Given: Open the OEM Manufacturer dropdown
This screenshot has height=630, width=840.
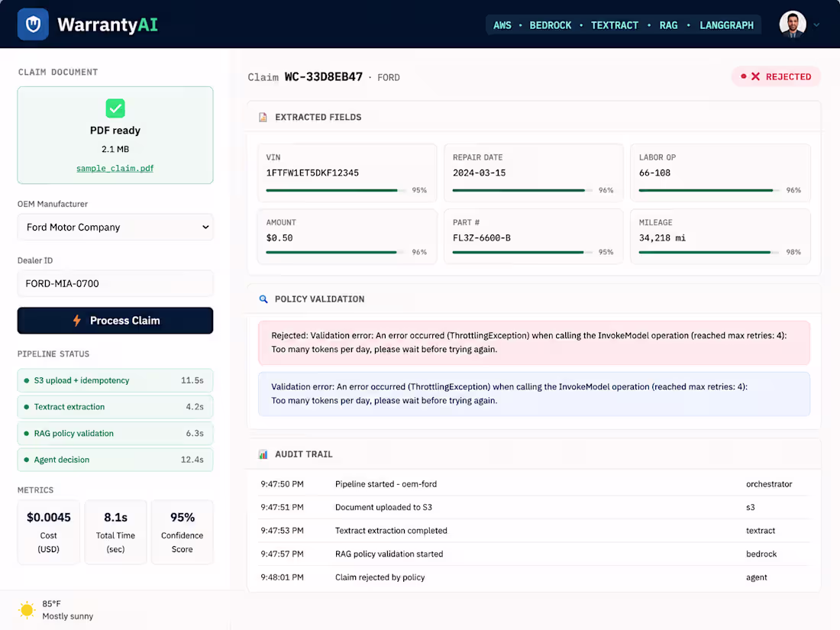Looking at the screenshot, I should (x=115, y=227).
